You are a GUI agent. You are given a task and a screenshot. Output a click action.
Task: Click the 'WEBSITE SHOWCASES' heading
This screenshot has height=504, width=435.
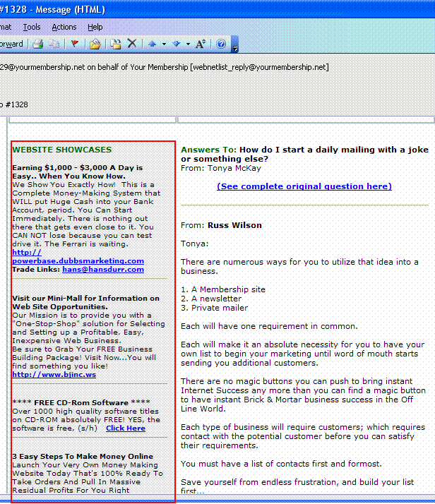tap(62, 150)
